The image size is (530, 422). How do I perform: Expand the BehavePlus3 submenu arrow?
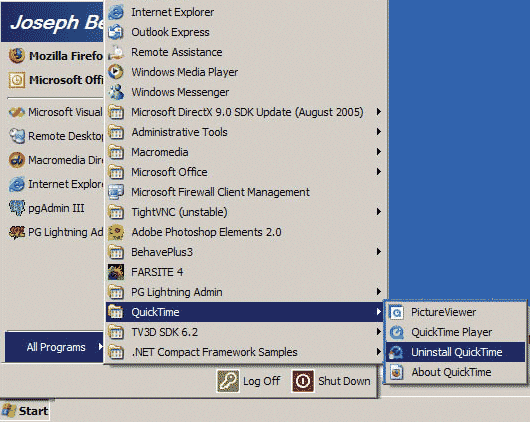point(379,252)
